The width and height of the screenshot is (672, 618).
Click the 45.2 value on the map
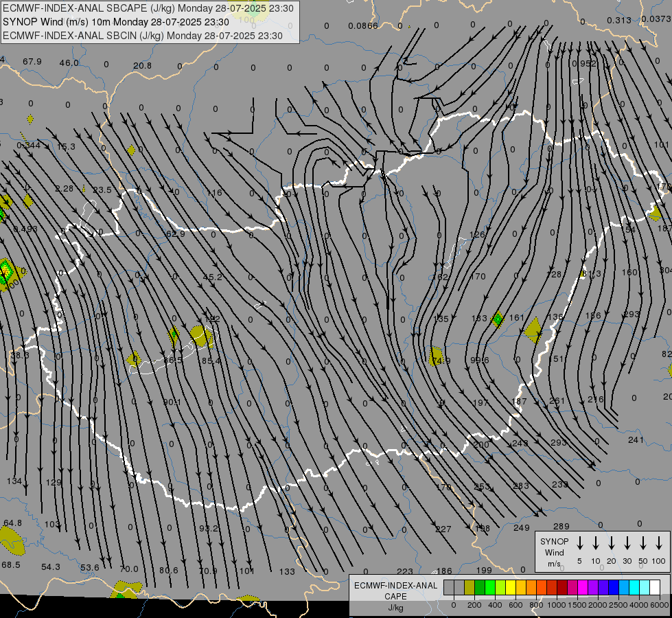pyautogui.click(x=213, y=277)
